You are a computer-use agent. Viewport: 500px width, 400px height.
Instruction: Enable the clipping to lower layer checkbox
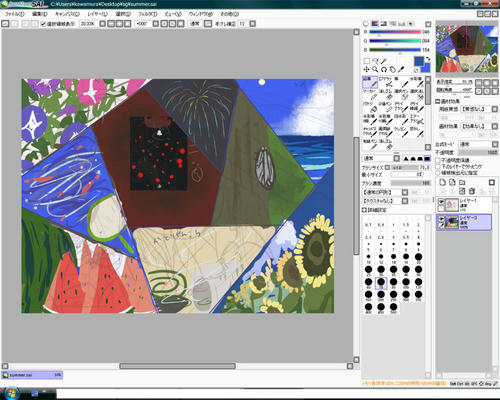(438, 166)
